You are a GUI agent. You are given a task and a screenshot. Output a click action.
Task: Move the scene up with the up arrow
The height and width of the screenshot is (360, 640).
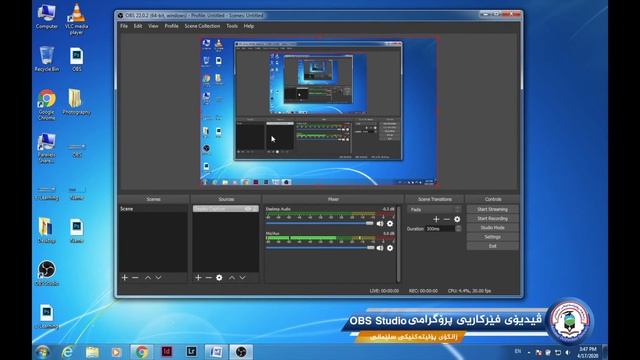coord(148,278)
